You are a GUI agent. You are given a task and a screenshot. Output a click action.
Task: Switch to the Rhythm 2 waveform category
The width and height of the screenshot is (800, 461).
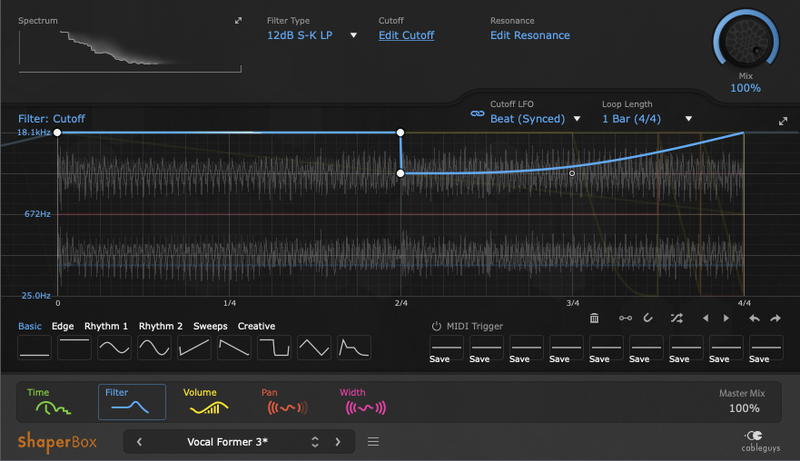tap(161, 326)
